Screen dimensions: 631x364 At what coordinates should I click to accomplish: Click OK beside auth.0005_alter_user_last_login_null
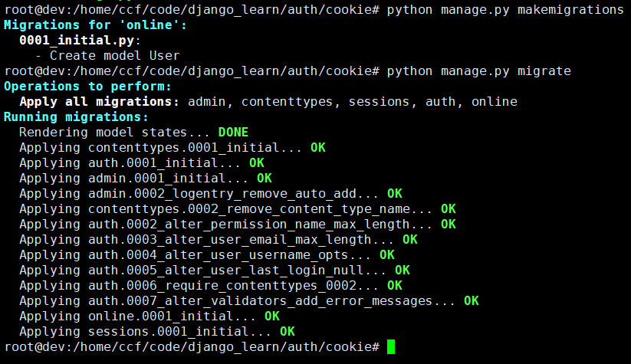coord(403,271)
